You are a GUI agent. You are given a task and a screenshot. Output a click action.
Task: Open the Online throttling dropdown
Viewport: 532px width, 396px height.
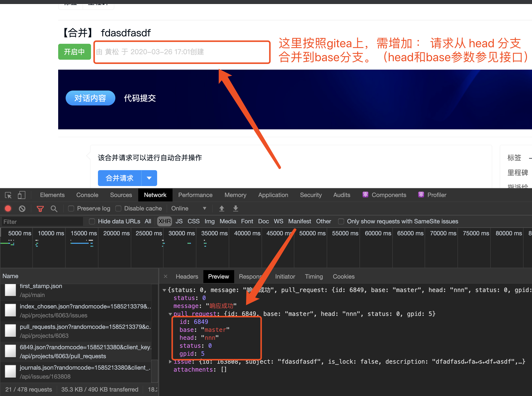tap(189, 208)
